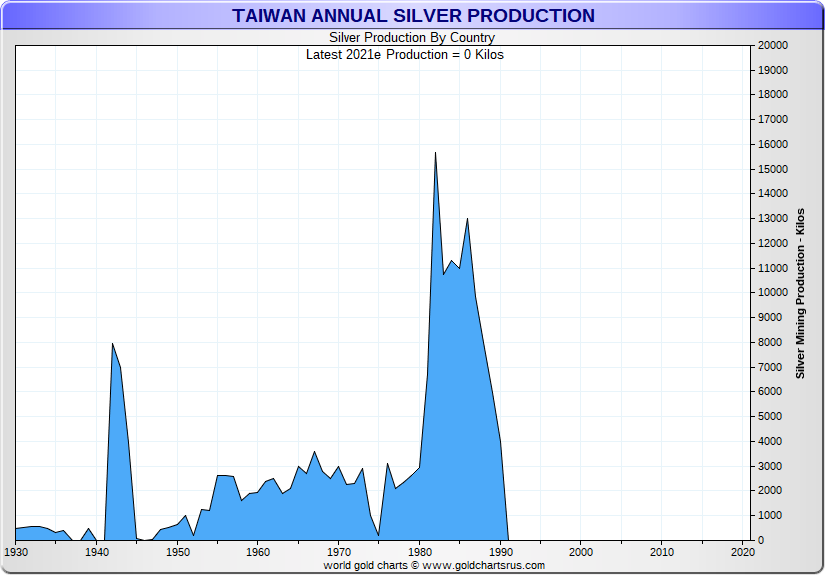Click the 'Taiwan Annual Silver Production' chart title
The image size is (825, 575).
click(413, 16)
